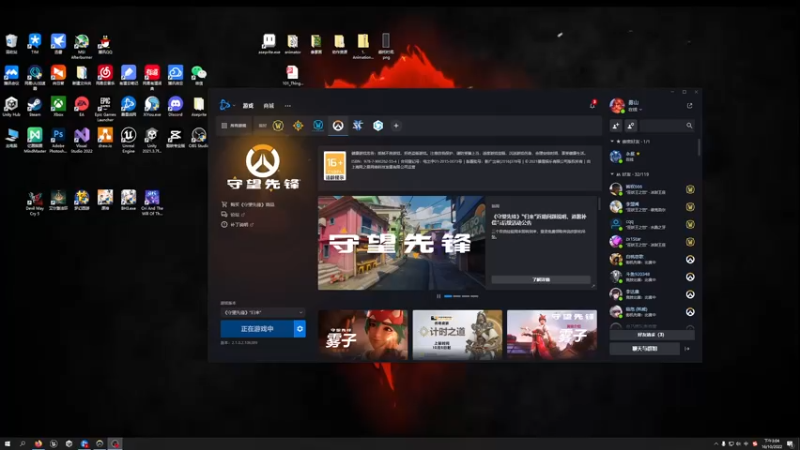The width and height of the screenshot is (800, 450).
Task: Open the notification bell
Action: tap(592, 105)
